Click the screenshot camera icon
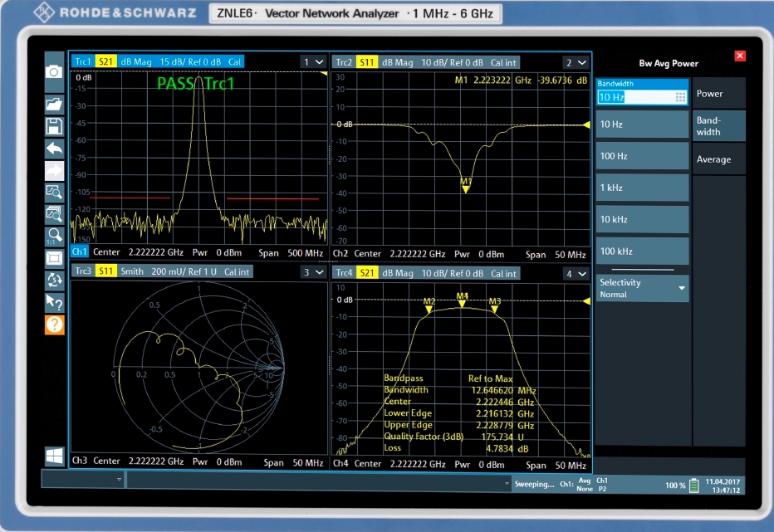 (54, 72)
